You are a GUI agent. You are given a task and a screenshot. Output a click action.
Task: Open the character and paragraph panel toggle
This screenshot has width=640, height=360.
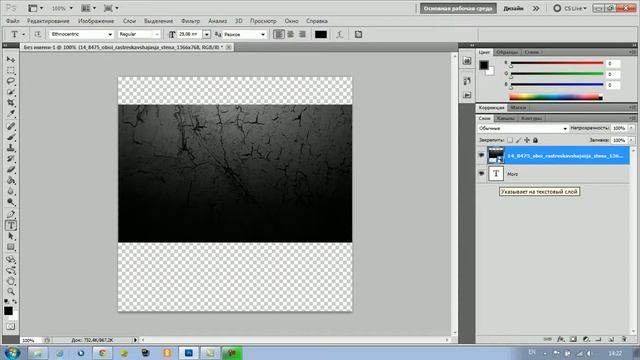tap(358, 34)
